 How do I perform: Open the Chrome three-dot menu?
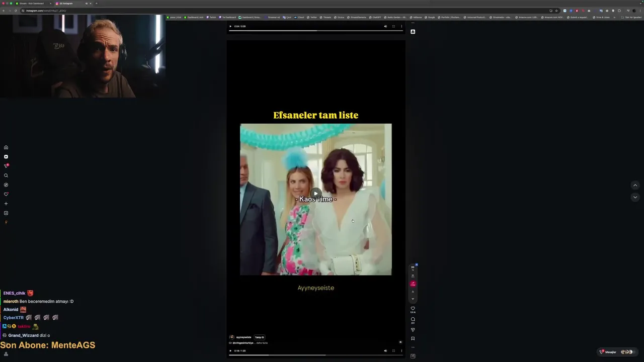[x=640, y=11]
